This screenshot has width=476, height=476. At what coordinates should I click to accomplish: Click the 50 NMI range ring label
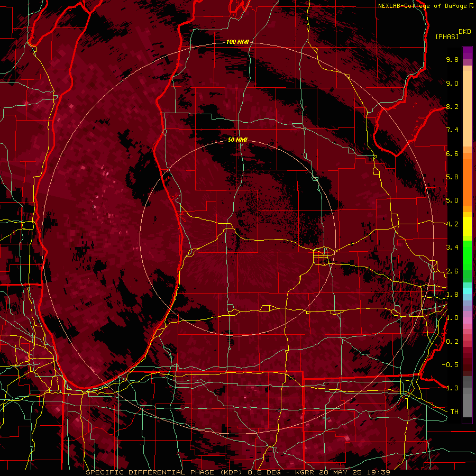point(237,140)
